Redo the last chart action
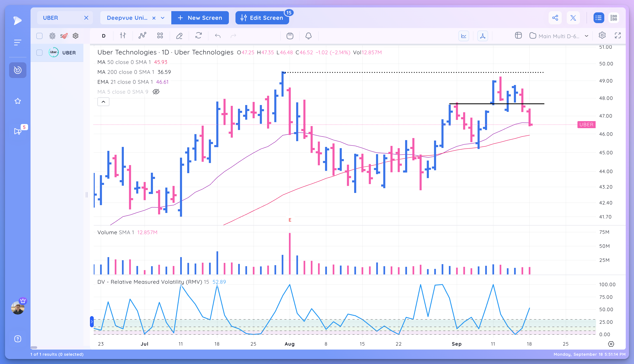 (233, 36)
